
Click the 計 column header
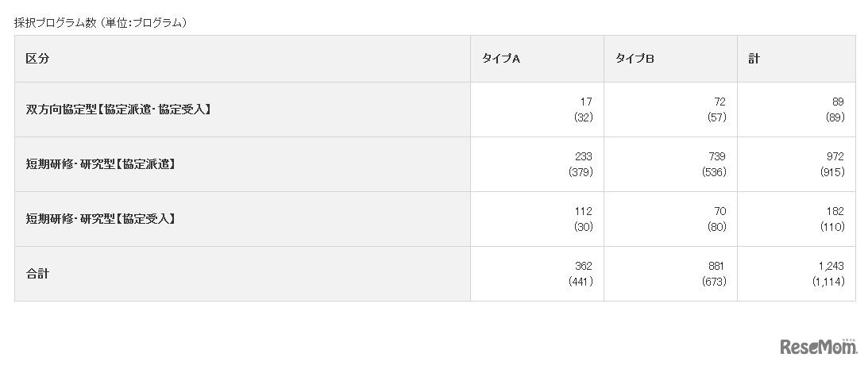pos(754,59)
